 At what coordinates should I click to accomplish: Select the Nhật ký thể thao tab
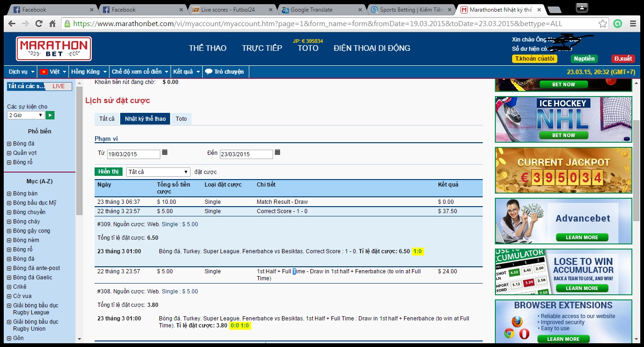(145, 119)
